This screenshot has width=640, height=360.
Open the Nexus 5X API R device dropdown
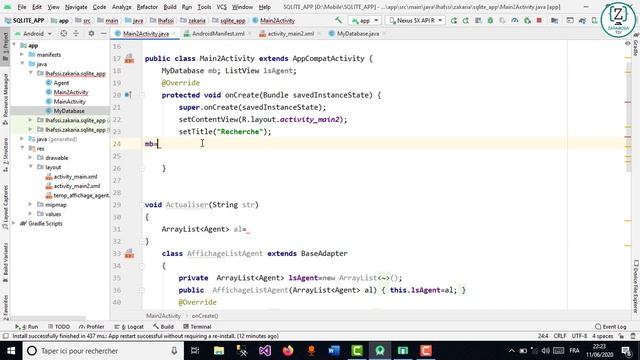[x=415, y=20]
